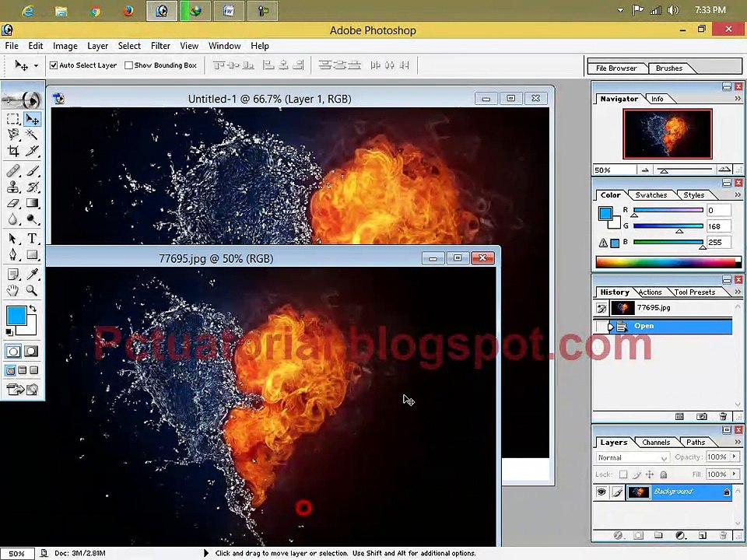Viewport: 747px width, 560px height.
Task: Open the Move tool preset picker arrow
Action: [36, 65]
